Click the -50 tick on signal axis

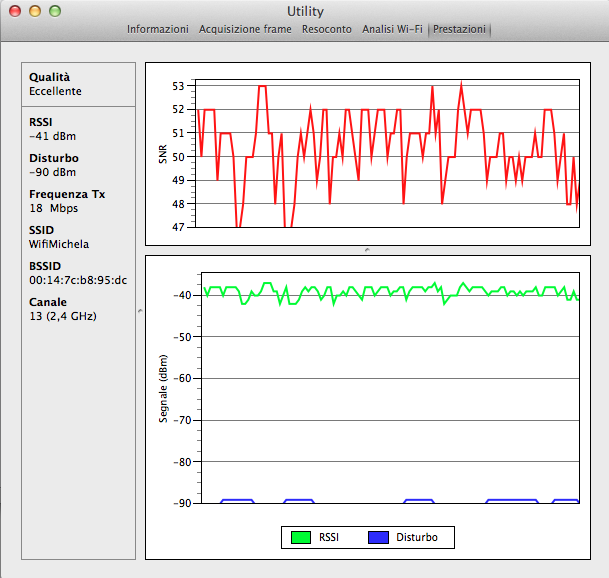click(183, 337)
